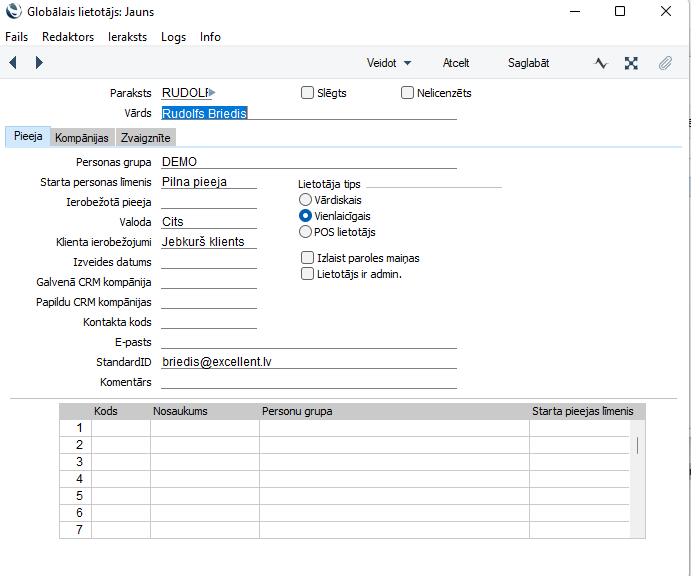The width and height of the screenshot is (691, 576).
Task: Click the next record arrow icon
Action: (x=39, y=63)
